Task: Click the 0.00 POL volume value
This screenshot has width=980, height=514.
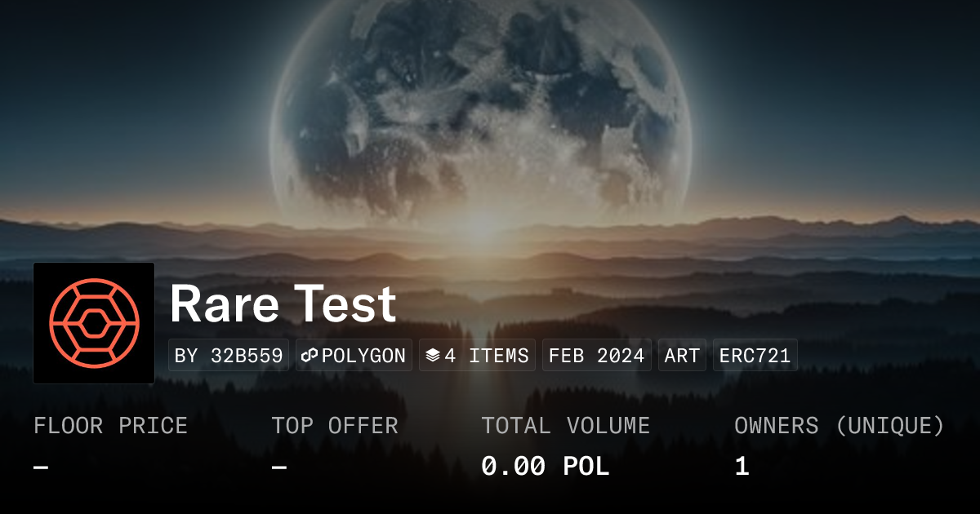Action: [545, 467]
